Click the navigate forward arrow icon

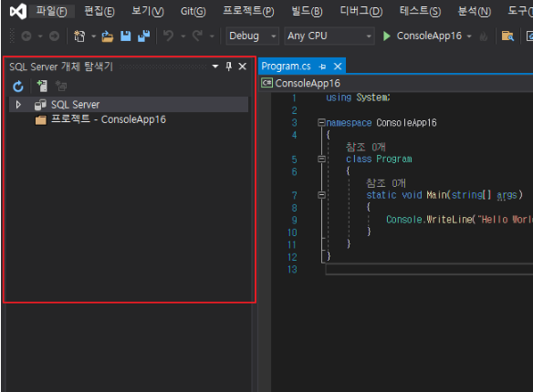click(x=54, y=36)
